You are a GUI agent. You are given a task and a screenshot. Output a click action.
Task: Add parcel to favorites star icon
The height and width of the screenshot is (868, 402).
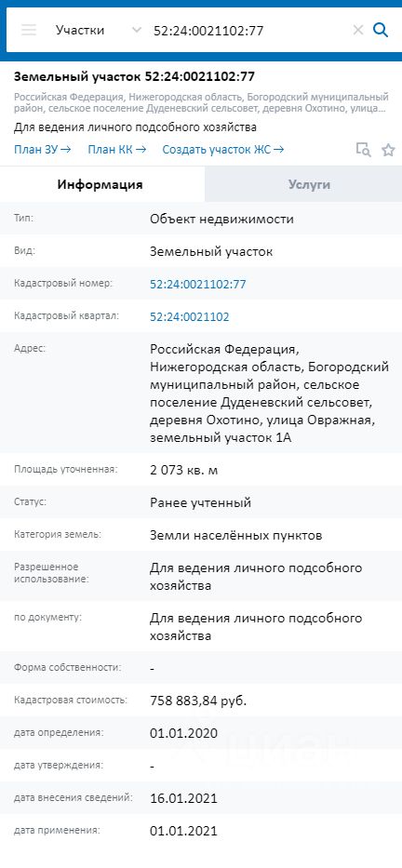(389, 150)
